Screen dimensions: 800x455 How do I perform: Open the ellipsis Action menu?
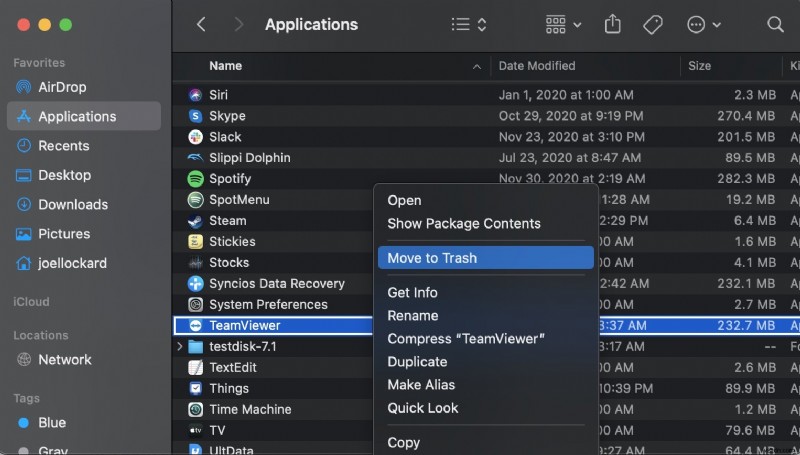tap(704, 24)
